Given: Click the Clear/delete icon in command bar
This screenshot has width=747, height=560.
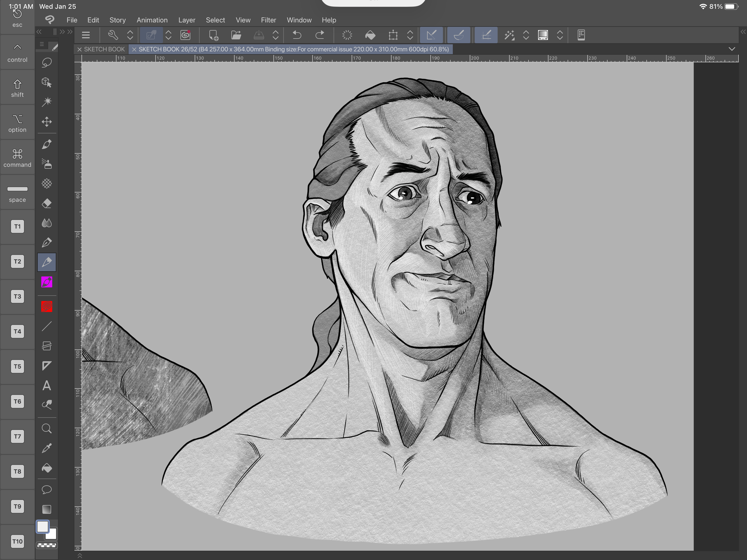Looking at the screenshot, I should [x=347, y=35].
